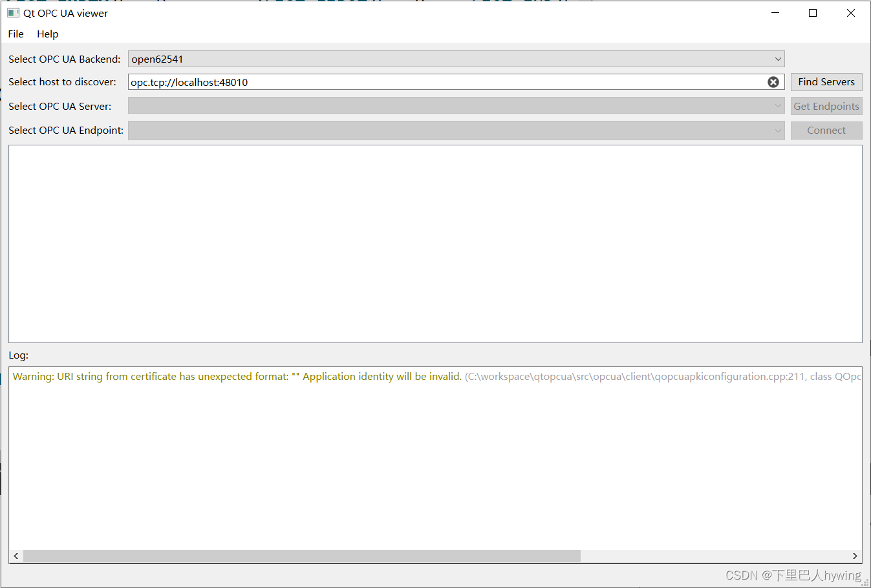
Task: Click the 'Log:' label
Action: click(x=19, y=355)
